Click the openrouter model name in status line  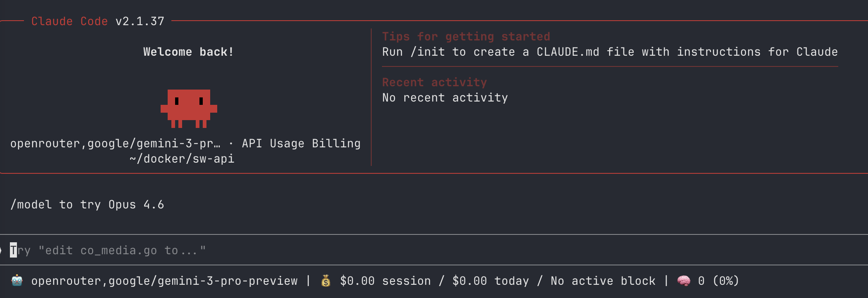[164, 281]
